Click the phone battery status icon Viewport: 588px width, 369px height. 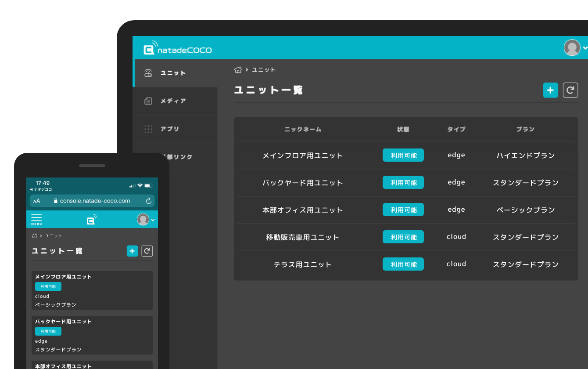click(149, 185)
